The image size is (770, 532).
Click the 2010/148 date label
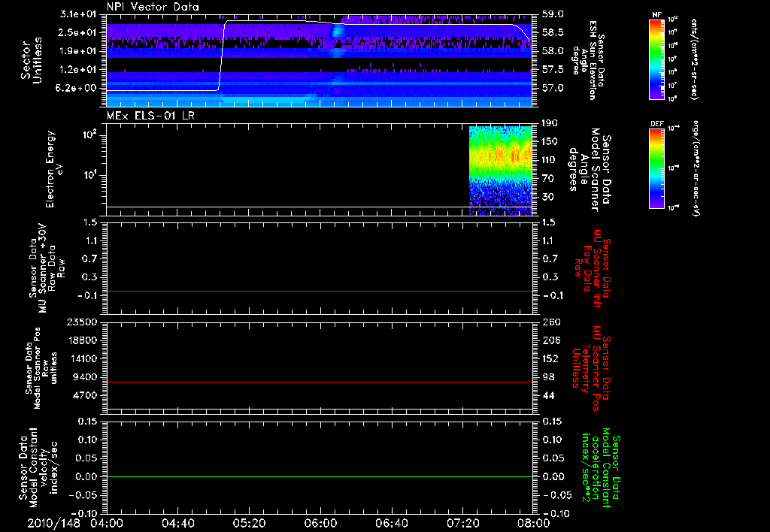click(54, 523)
